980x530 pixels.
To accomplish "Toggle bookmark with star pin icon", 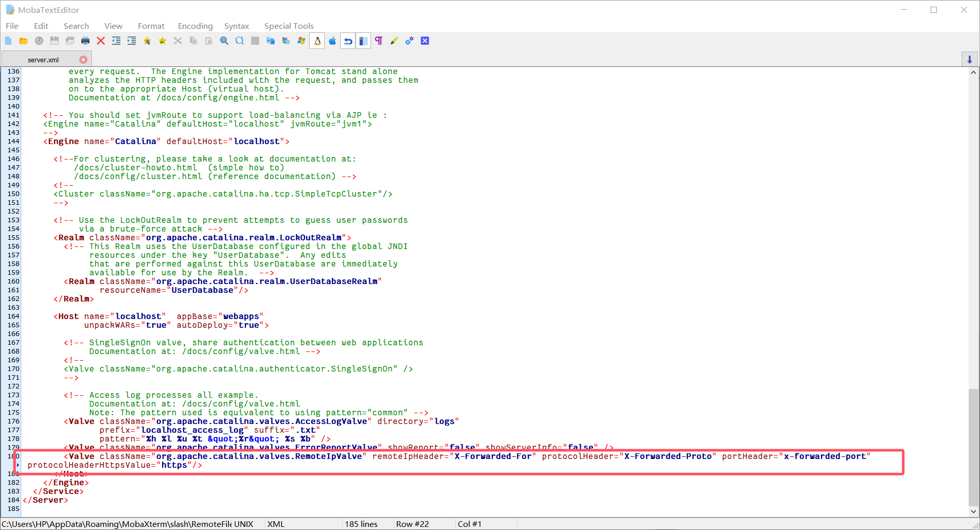I will (147, 41).
